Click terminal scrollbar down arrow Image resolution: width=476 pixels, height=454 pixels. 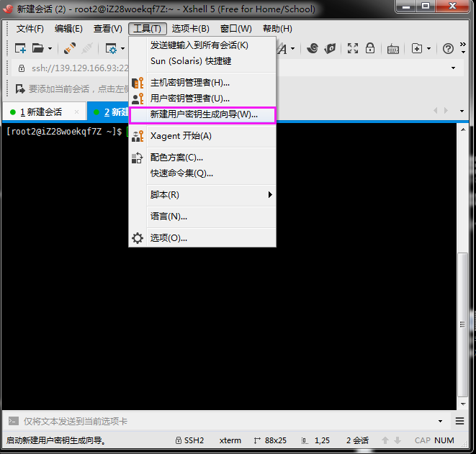pyautogui.click(x=463, y=404)
